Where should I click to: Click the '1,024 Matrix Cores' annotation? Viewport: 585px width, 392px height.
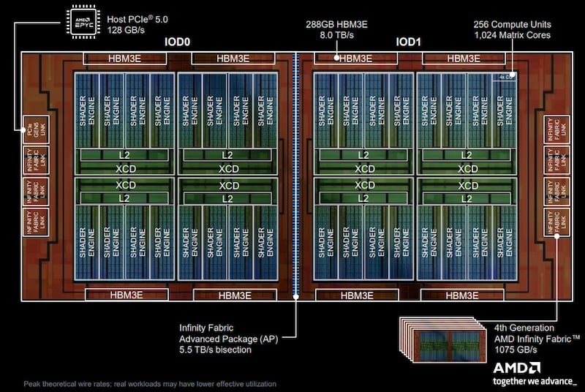[x=513, y=35]
